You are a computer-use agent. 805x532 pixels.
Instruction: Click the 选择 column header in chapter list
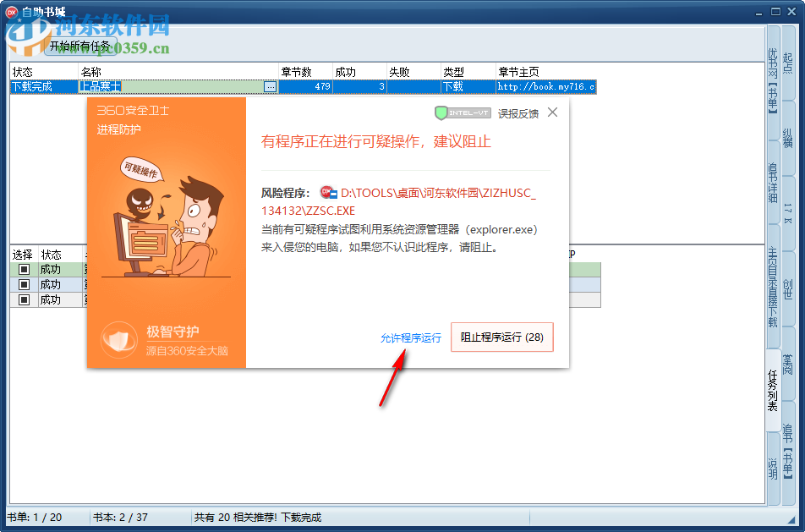(25, 255)
